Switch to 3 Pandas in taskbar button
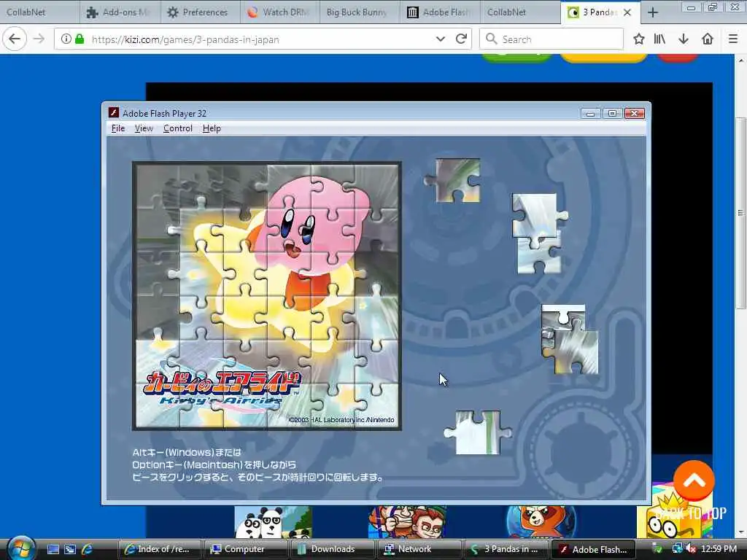The image size is (747, 560). pos(506,549)
